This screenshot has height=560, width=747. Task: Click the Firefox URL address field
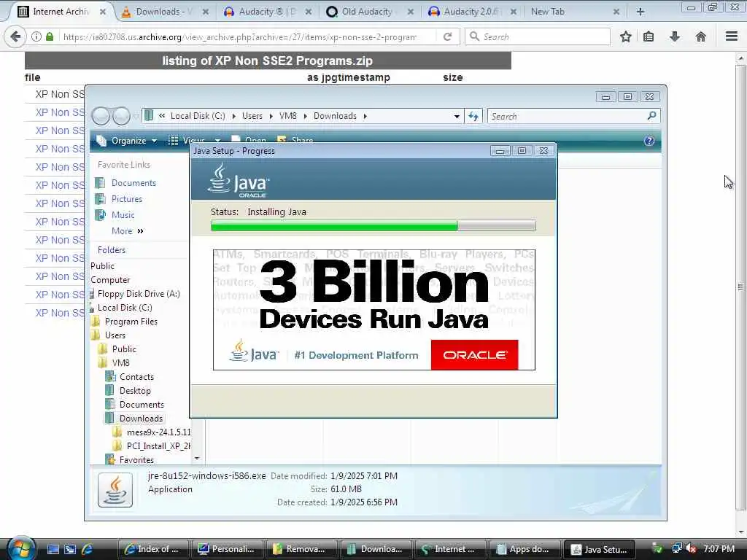239,36
